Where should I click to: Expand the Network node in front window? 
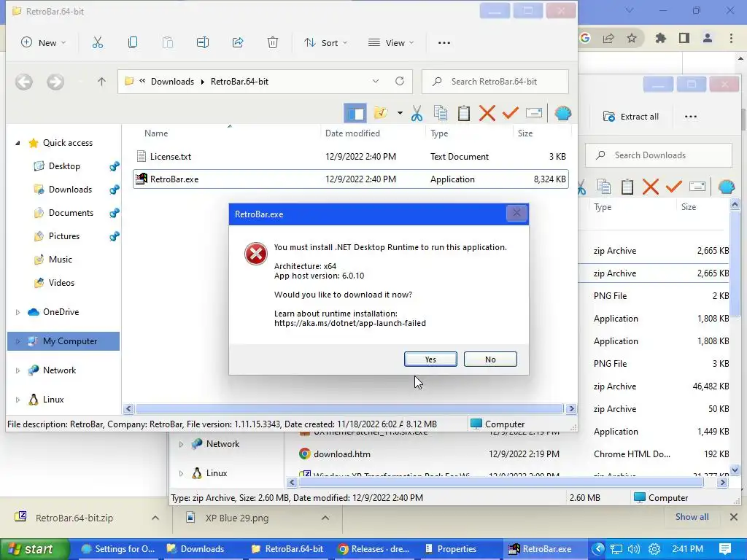(18, 370)
